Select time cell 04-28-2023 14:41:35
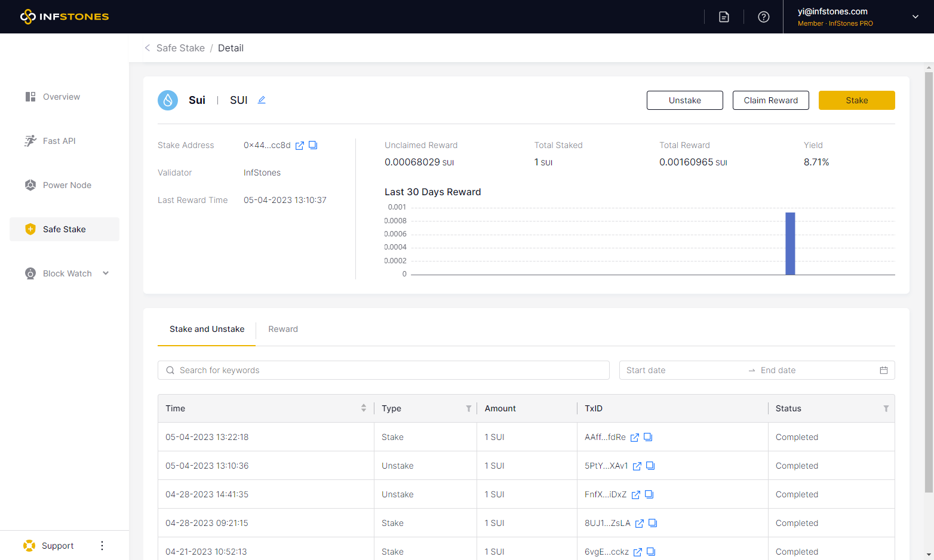This screenshot has width=934, height=560. pos(207,494)
